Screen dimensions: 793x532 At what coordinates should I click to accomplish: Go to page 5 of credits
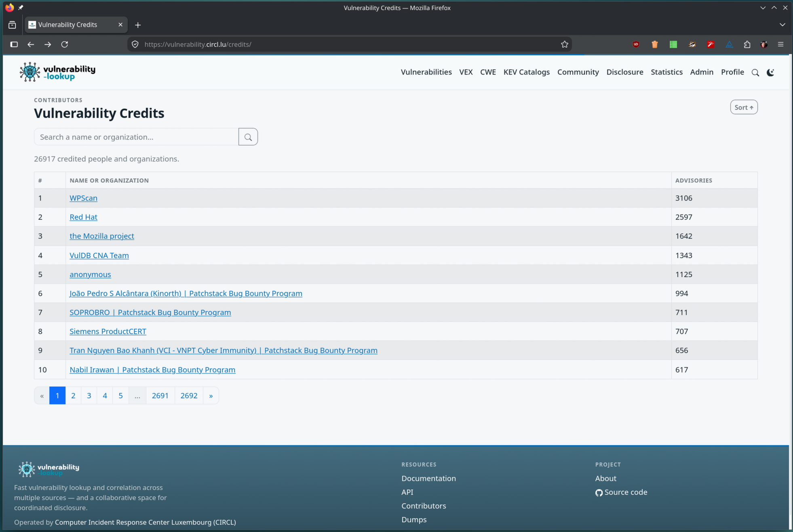pos(120,395)
